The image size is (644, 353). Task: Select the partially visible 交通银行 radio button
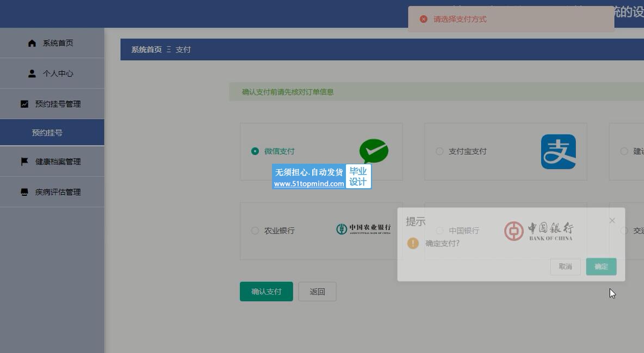click(x=624, y=231)
